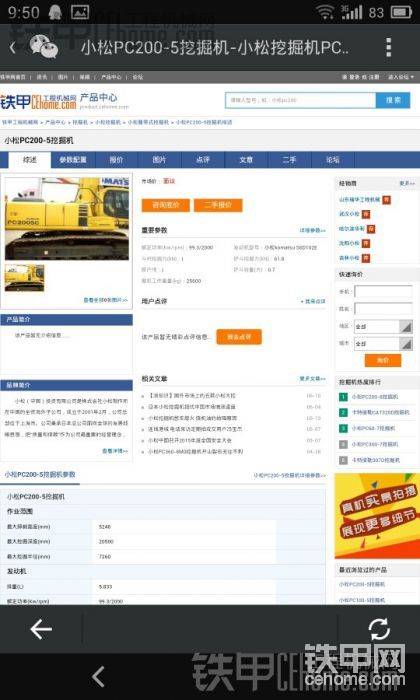The width and height of the screenshot is (420, 700).
Task: Expand the 进入论坛 dropdown in top bar
Action: (x=401, y=77)
